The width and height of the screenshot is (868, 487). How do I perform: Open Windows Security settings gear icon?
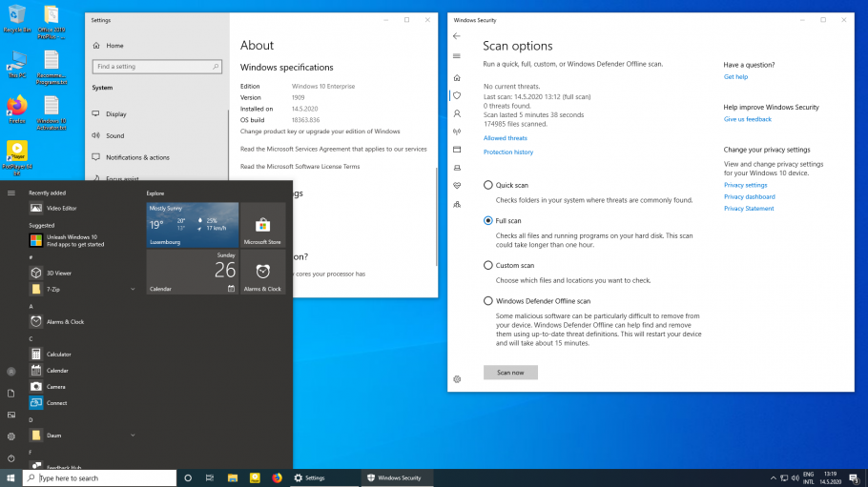(457, 378)
